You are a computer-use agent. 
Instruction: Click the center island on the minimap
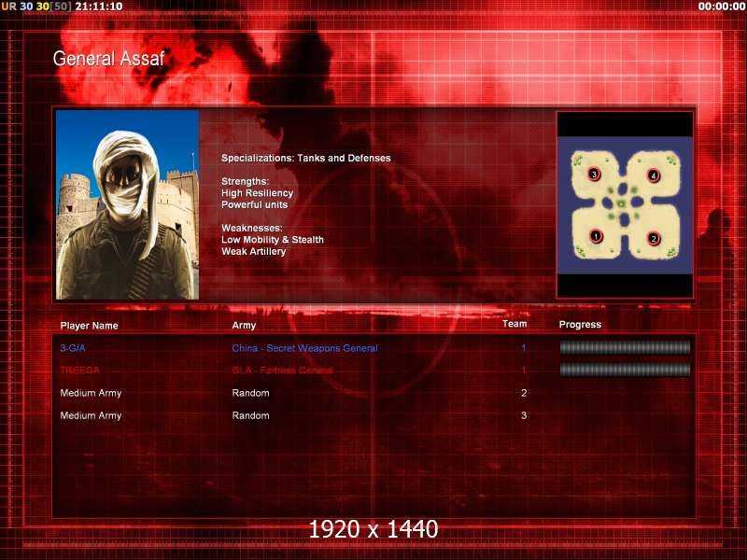[622, 203]
